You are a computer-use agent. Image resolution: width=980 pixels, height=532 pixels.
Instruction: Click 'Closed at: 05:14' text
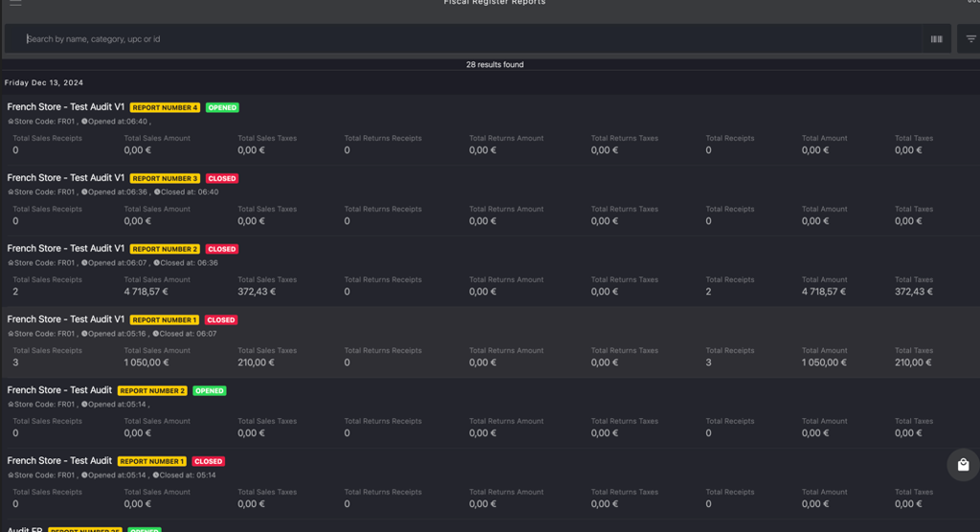click(x=188, y=476)
